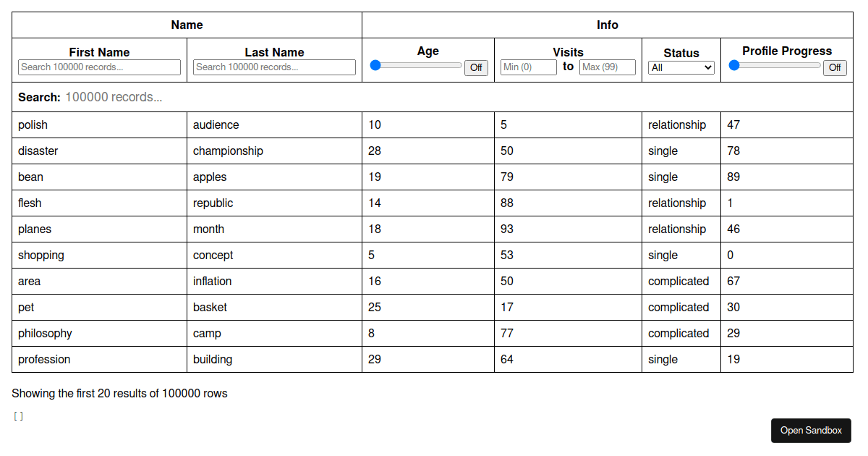Sort the table by Status column

681,52
